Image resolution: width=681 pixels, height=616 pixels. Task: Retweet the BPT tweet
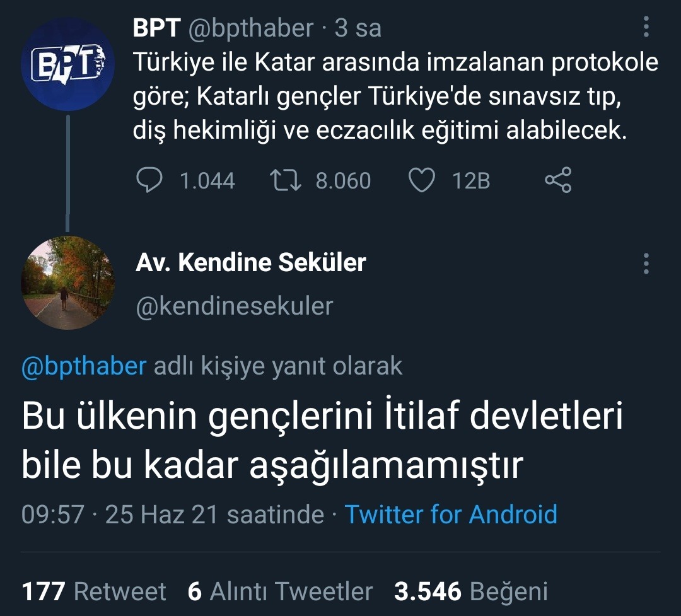pyautogui.click(x=286, y=180)
